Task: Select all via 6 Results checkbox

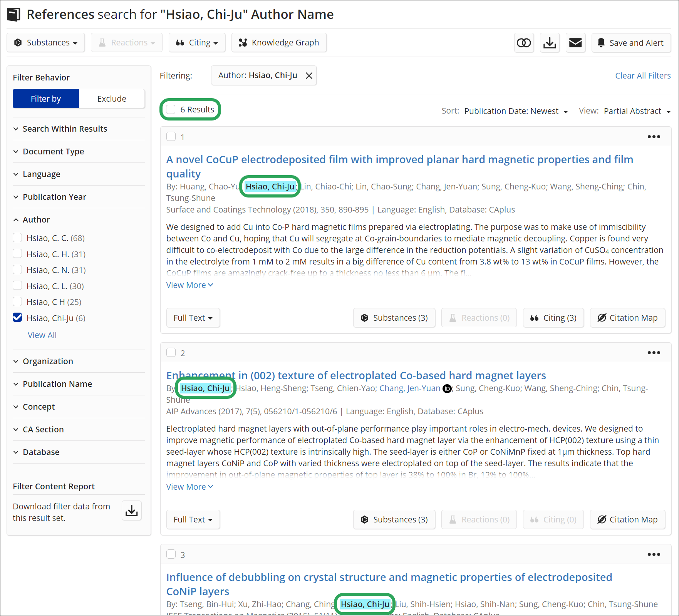Action: [171, 109]
